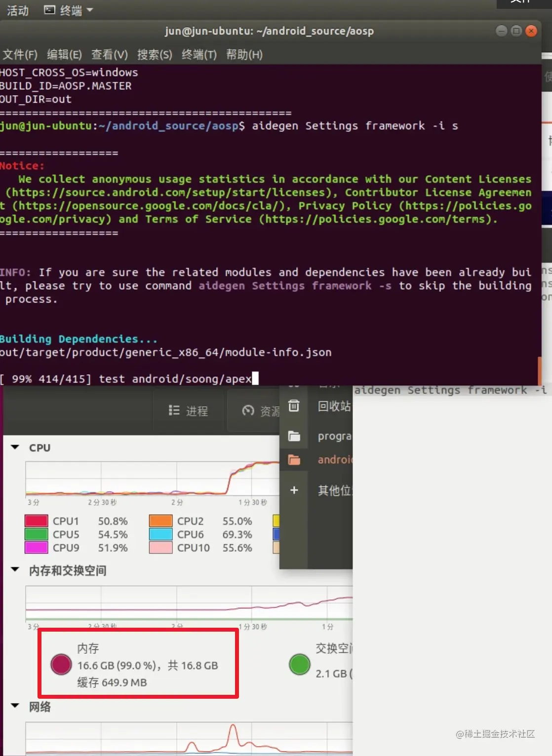The width and height of the screenshot is (552, 756).
Task: Click the green 交换空间 donut icon
Action: [300, 664]
